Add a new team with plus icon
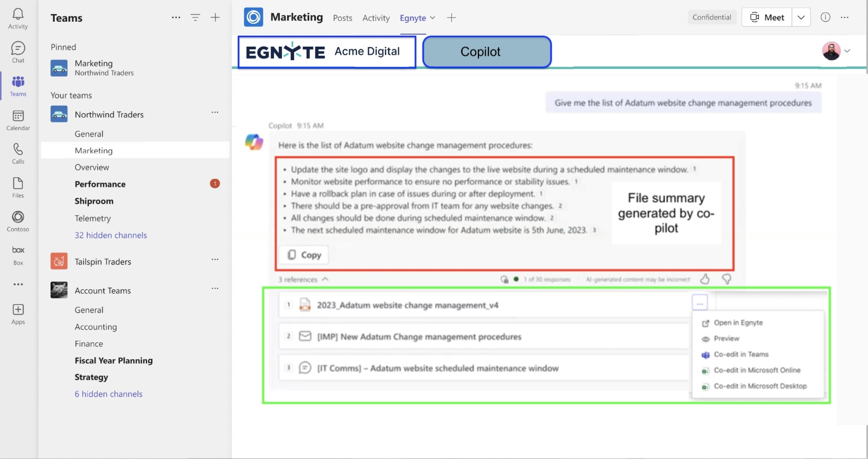The width and height of the screenshot is (868, 459). tap(215, 17)
